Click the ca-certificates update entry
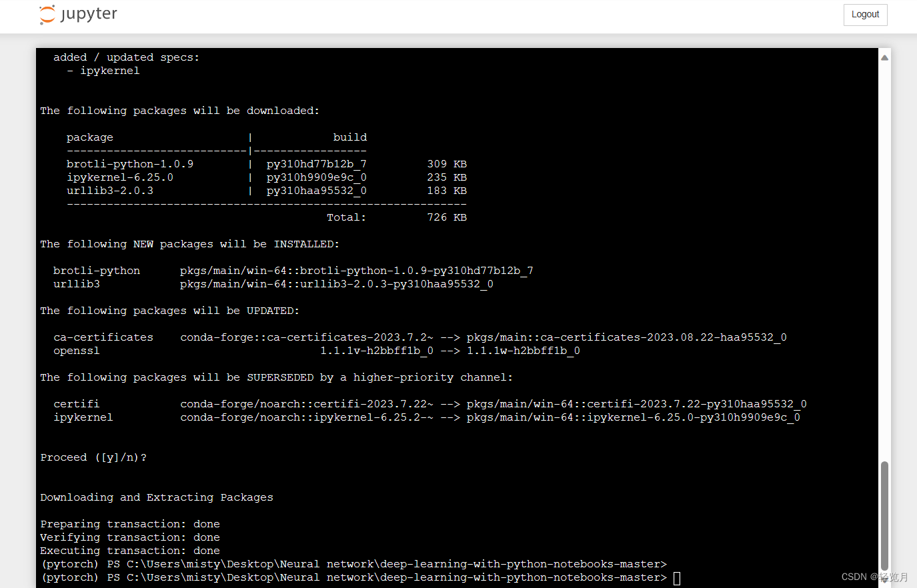 click(x=103, y=337)
